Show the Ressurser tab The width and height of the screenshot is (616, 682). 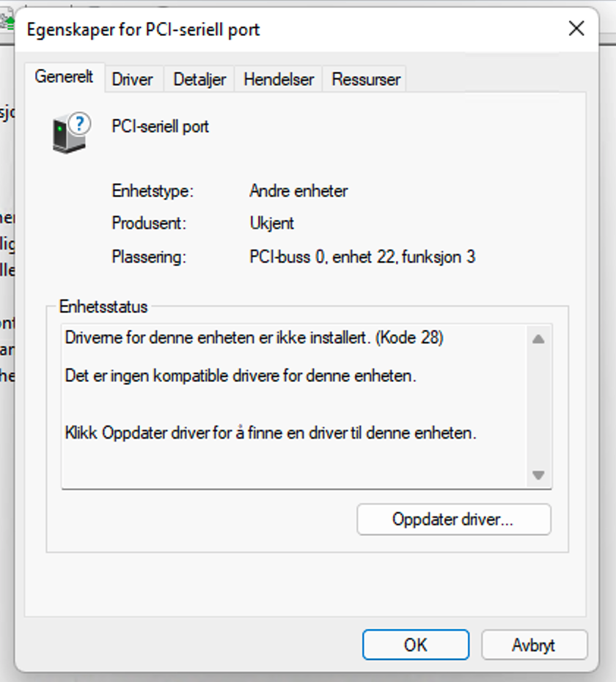point(366,80)
